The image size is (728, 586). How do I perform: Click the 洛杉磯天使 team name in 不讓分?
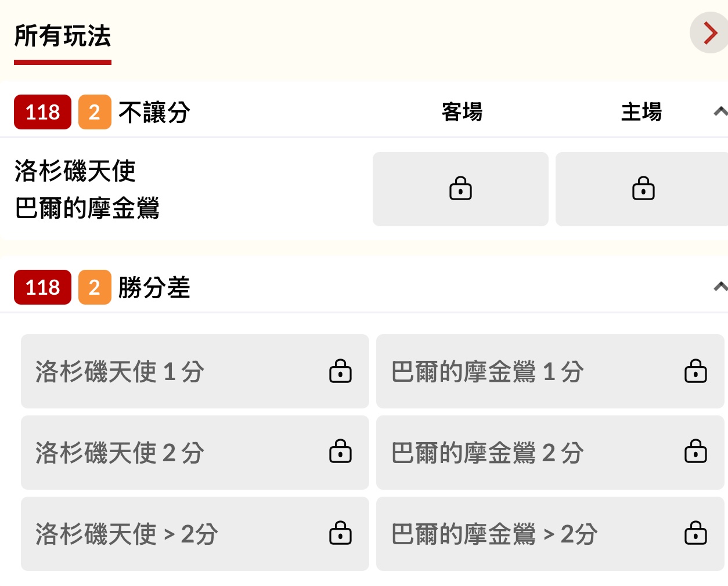tap(75, 171)
